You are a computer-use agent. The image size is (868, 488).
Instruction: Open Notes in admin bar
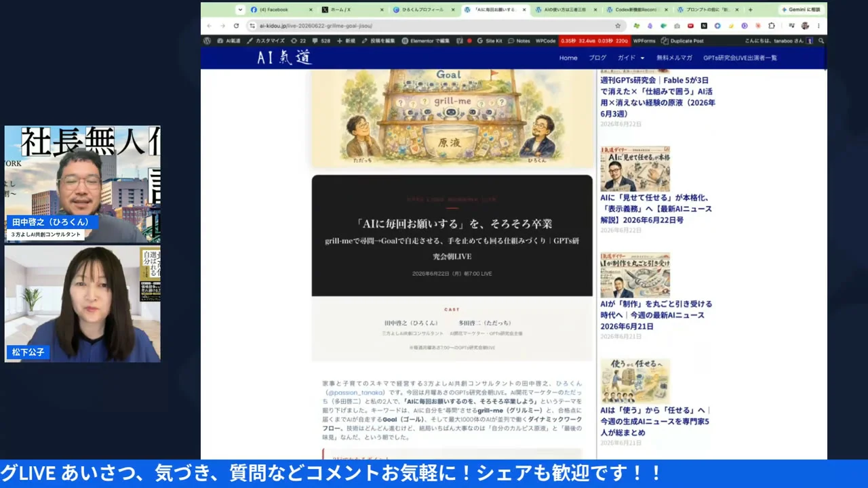[x=519, y=41]
